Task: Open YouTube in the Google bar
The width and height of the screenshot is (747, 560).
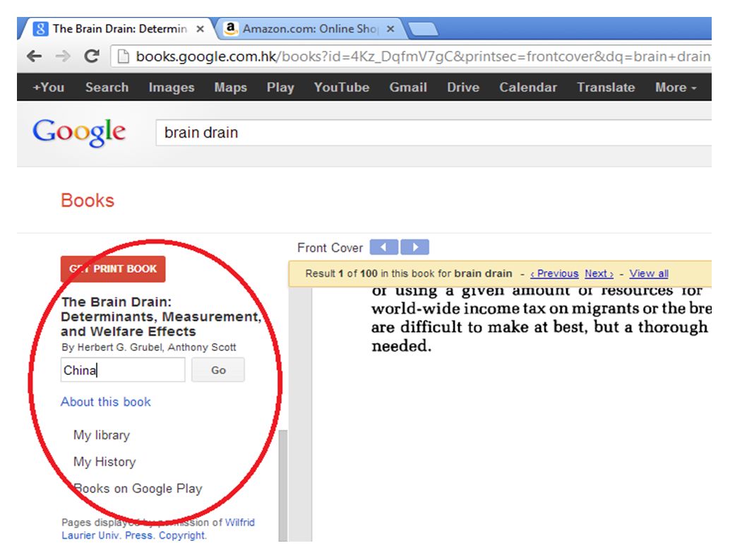Action: (x=342, y=88)
